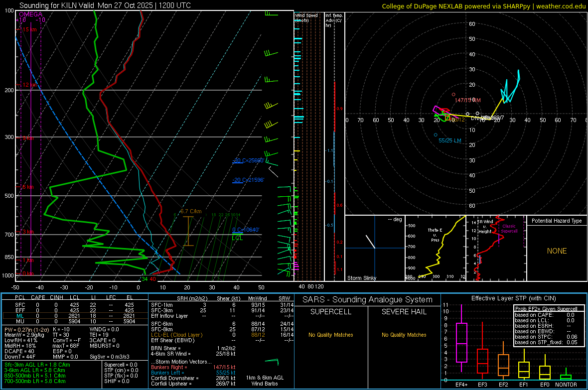Select the 'MU' parcel row

click(74, 321)
